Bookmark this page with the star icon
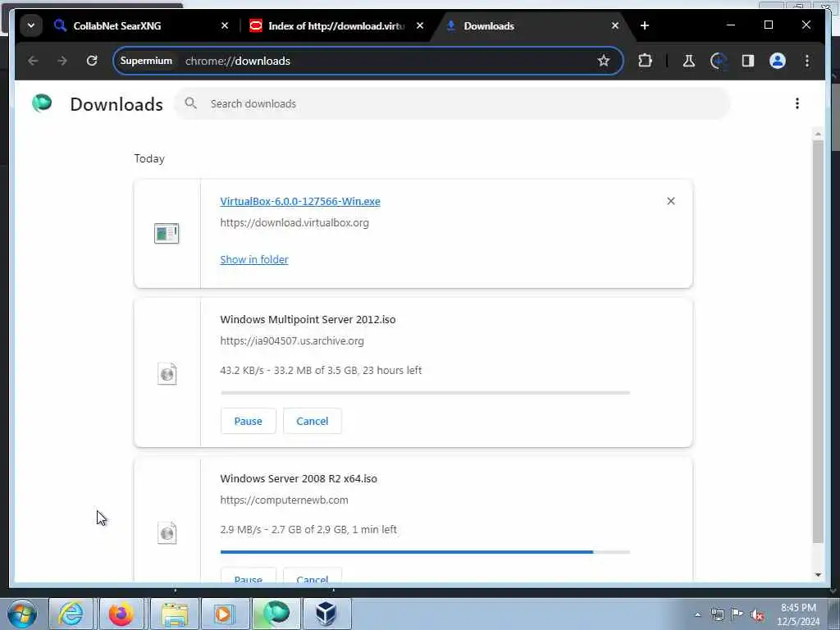The width and height of the screenshot is (840, 630). 604,61
